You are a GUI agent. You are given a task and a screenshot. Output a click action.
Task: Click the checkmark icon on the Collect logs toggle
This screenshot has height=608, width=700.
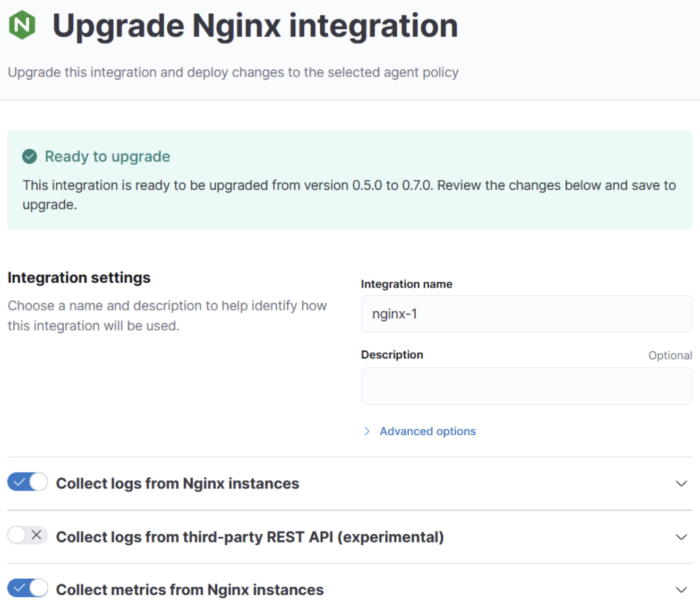pos(20,482)
